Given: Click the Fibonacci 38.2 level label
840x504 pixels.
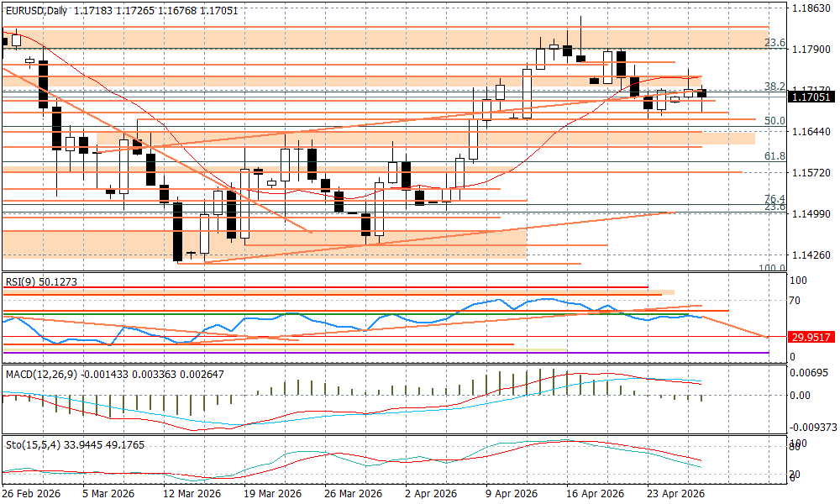Looking at the screenshot, I should coord(774,87).
